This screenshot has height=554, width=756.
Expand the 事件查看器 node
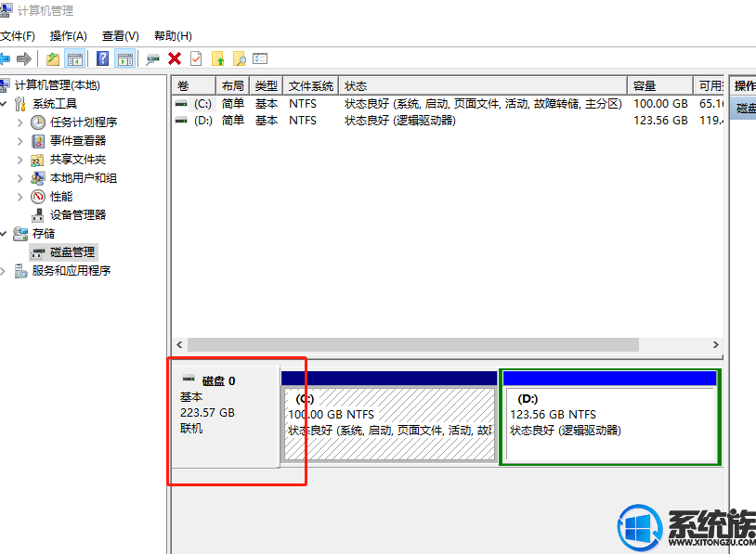[x=20, y=141]
